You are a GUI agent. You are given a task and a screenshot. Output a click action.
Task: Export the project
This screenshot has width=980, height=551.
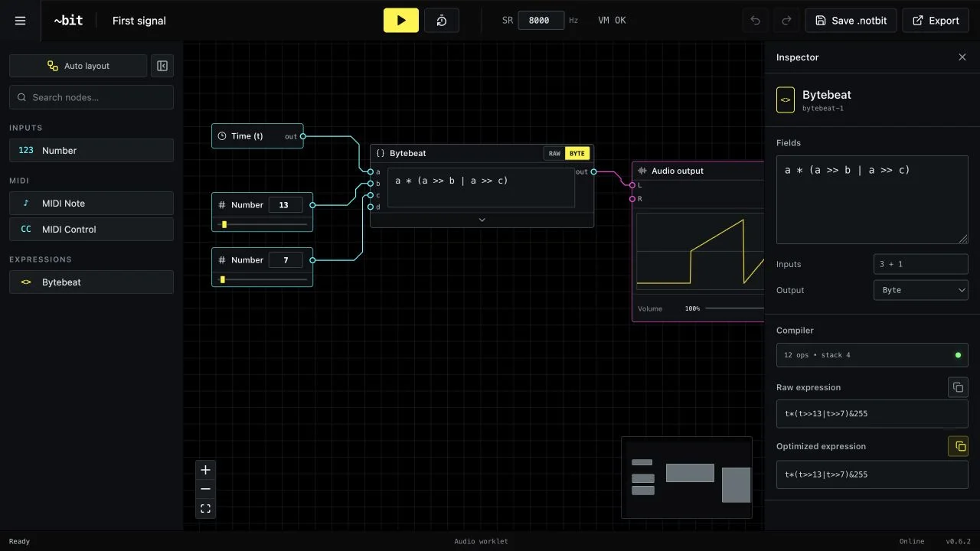click(x=936, y=21)
